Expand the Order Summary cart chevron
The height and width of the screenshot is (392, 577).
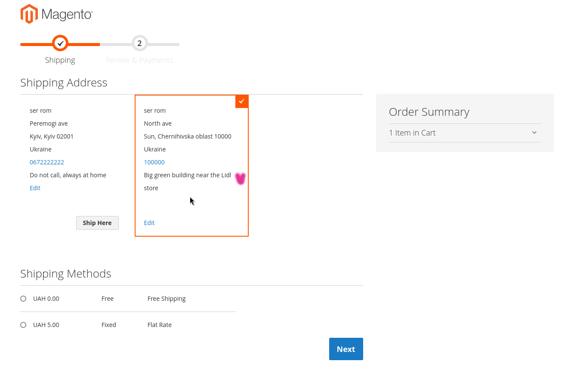coord(534,133)
